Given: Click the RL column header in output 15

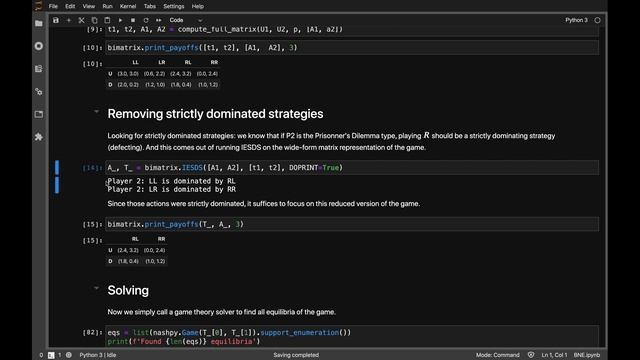Looking at the screenshot, I should pos(135,239).
